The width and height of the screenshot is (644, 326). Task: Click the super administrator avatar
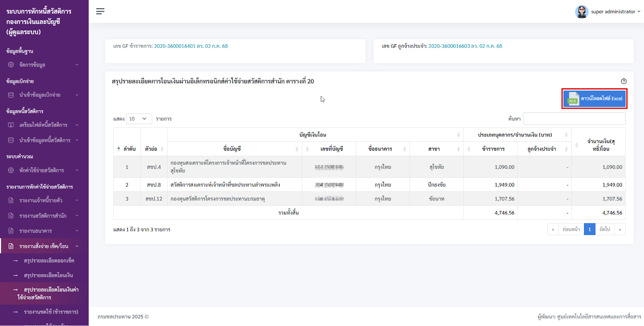coord(582,12)
